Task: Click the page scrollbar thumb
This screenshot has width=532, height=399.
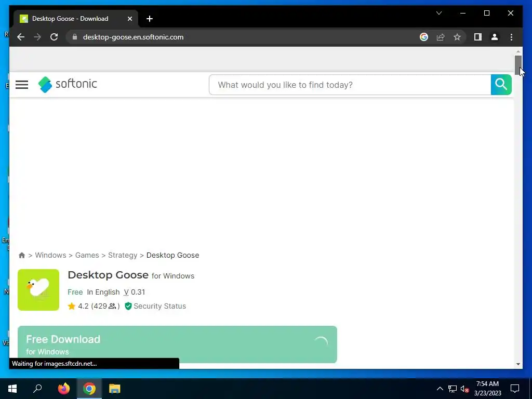Action: (518, 65)
